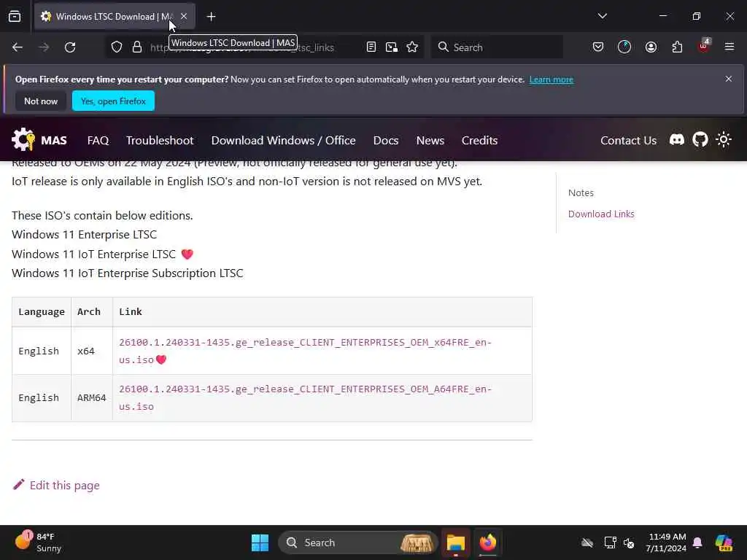This screenshot has height=560, width=747.
Task: Click the Language column header
Action: tap(42, 312)
